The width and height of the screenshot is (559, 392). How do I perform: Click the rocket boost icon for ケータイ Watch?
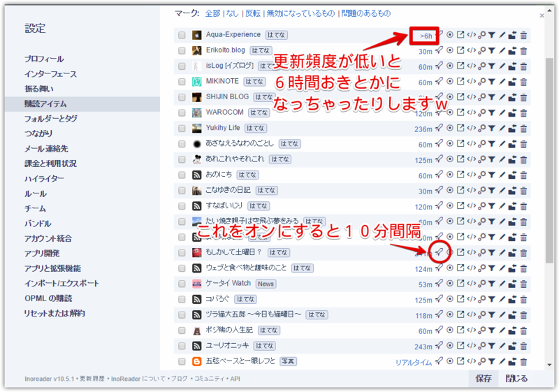click(x=439, y=283)
